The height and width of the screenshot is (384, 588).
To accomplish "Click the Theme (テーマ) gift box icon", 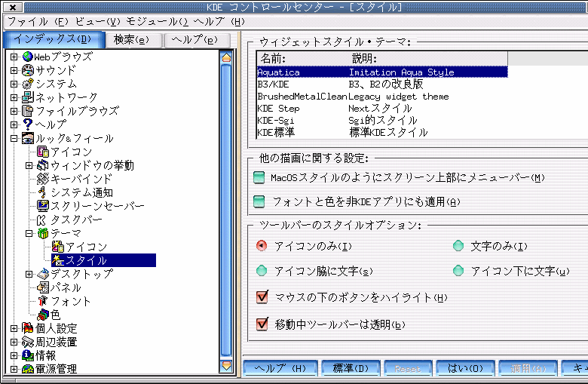I will 43,233.
